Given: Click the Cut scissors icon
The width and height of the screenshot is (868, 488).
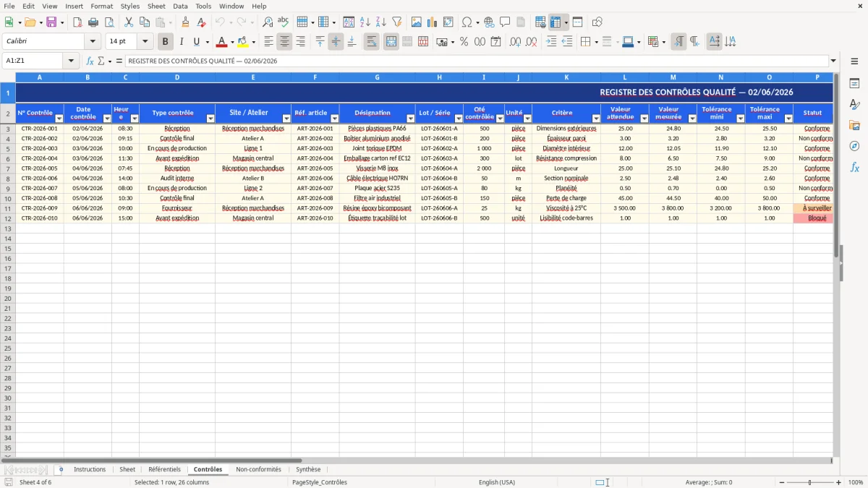Looking at the screenshot, I should 128,22.
